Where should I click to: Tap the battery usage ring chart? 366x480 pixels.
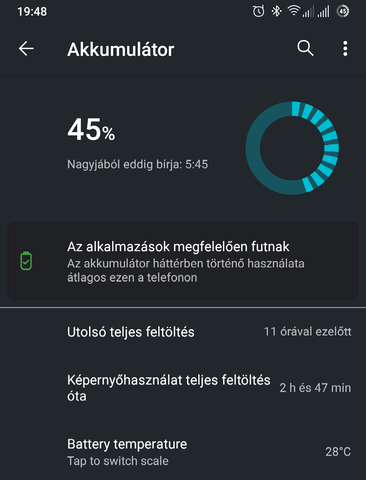(x=292, y=148)
